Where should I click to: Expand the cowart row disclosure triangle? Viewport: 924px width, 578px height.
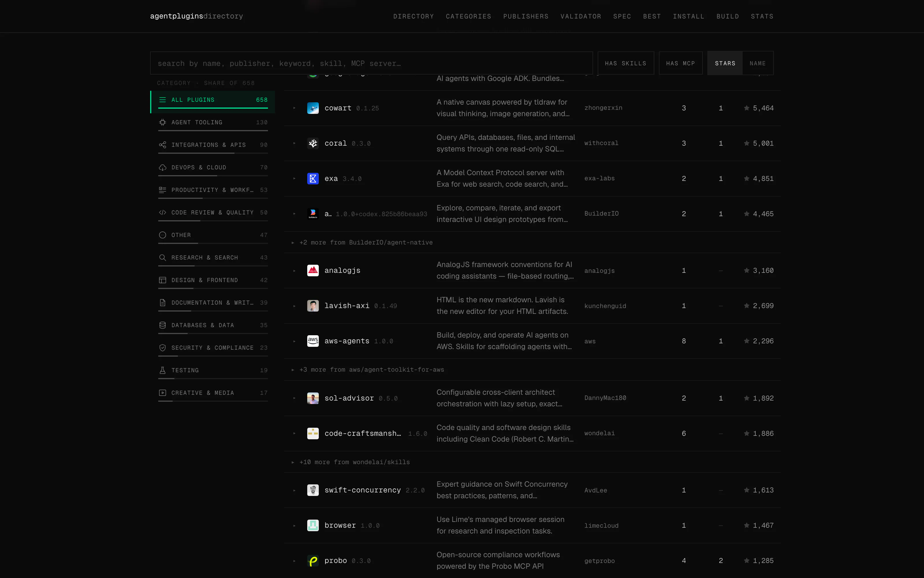pos(295,108)
